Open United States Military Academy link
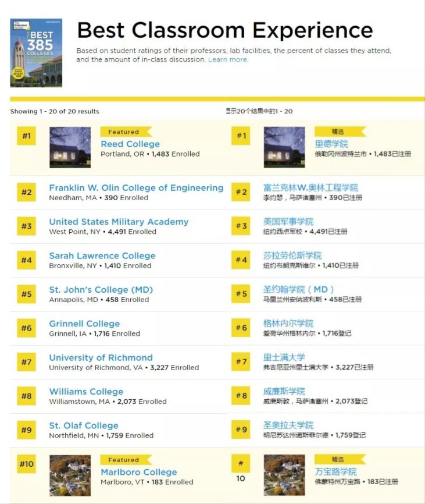This screenshot has width=425, height=504. 119,222
